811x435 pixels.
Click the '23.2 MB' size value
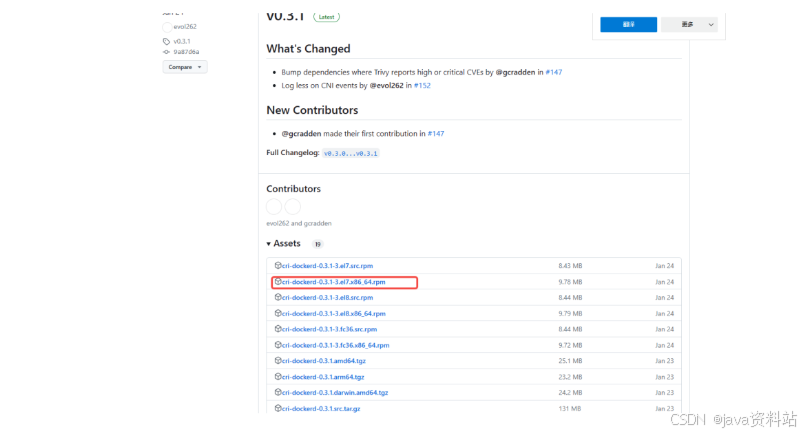(570, 377)
